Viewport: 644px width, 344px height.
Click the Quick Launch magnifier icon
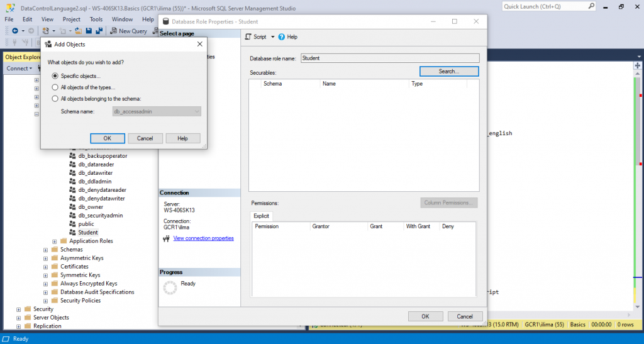(x=591, y=6)
